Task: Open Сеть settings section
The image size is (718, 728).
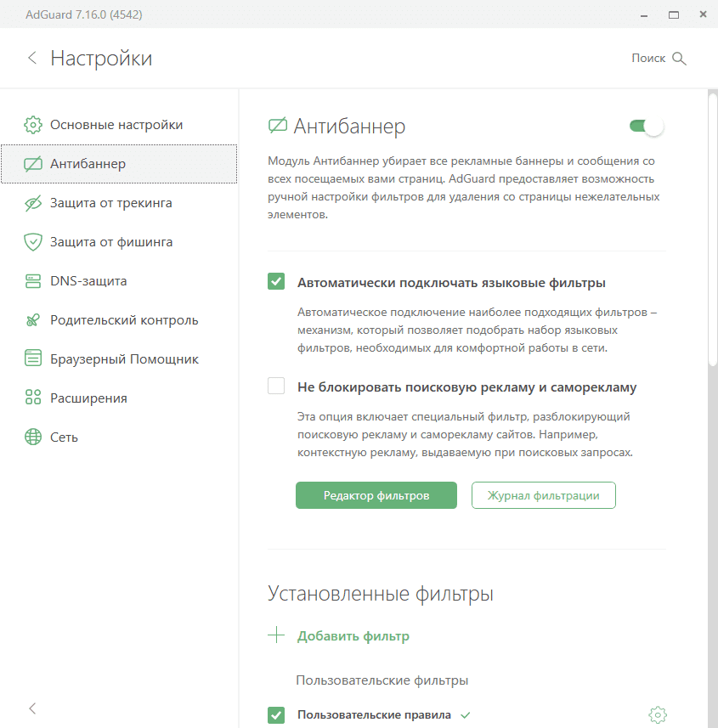Action: click(x=119, y=437)
